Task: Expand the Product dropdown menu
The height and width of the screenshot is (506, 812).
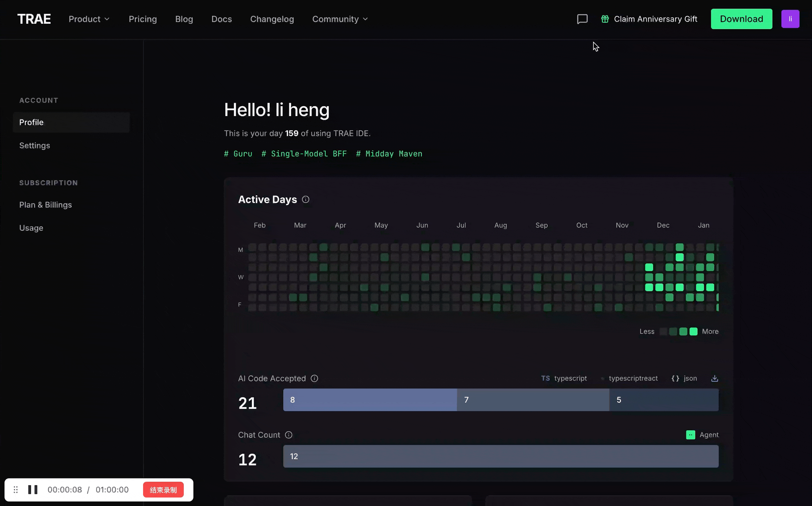Action: 89,19
